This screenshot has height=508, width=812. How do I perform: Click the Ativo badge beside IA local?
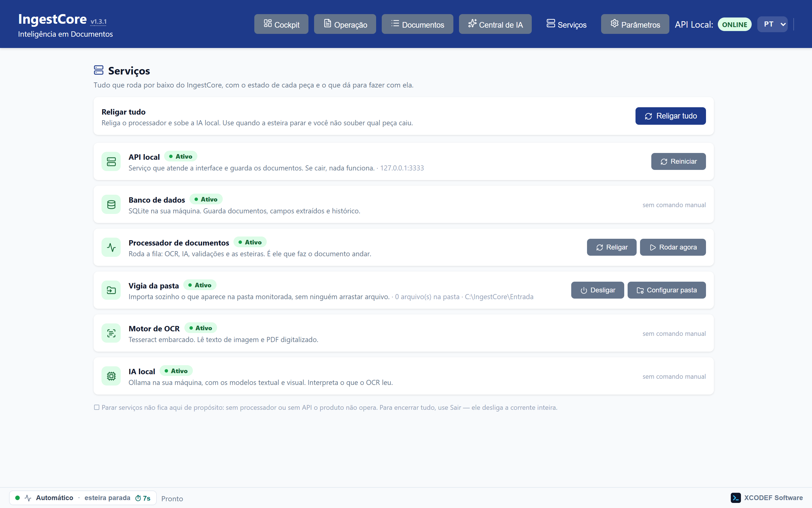(176, 371)
